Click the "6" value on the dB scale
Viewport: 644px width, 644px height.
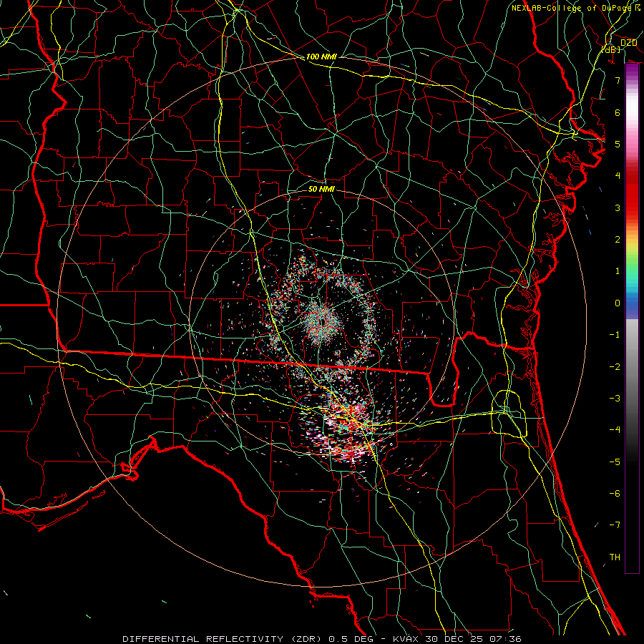pyautogui.click(x=618, y=112)
